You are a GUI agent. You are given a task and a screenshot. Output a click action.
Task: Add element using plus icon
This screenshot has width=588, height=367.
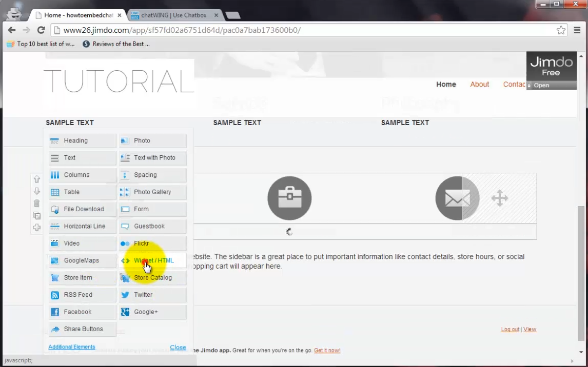point(37,227)
